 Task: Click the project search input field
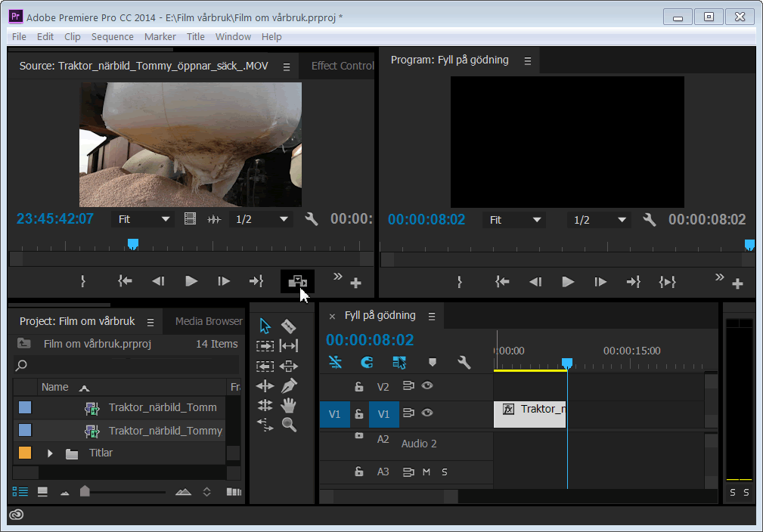(x=125, y=365)
